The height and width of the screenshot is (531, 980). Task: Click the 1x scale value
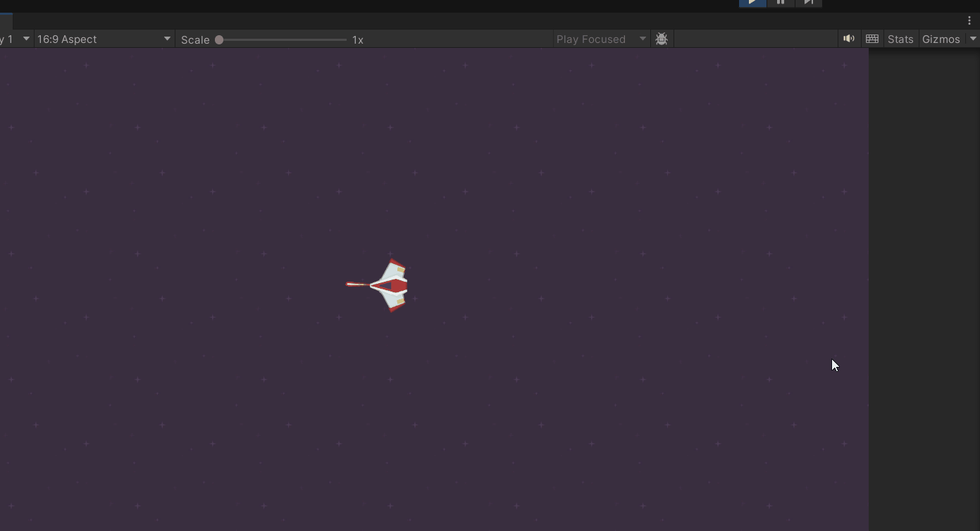coord(358,39)
